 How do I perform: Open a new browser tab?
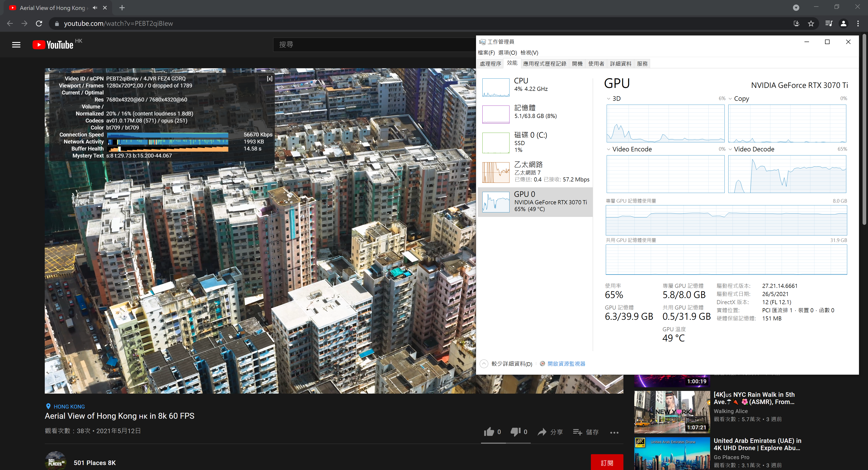pyautogui.click(x=122, y=8)
